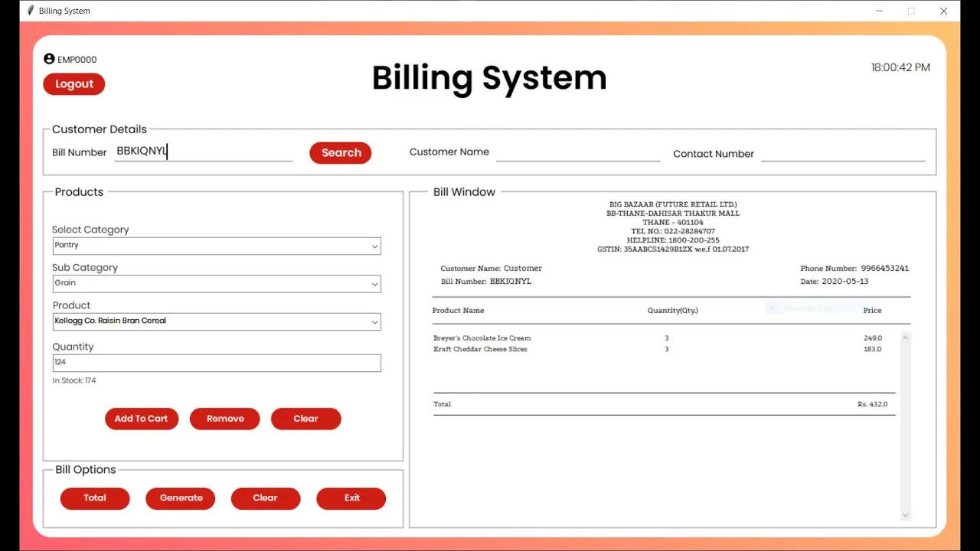The image size is (980, 551).
Task: Click the Product Name column header
Action: tap(458, 311)
